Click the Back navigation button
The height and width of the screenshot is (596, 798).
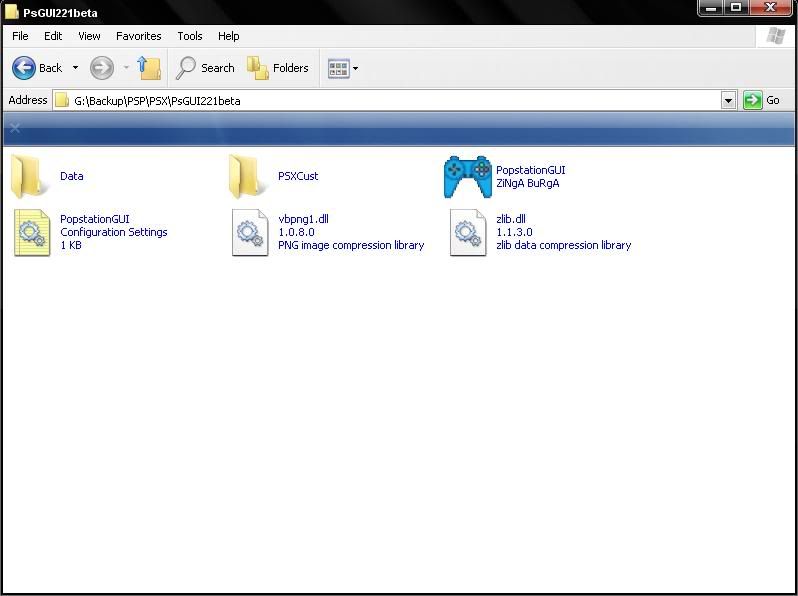(37, 68)
